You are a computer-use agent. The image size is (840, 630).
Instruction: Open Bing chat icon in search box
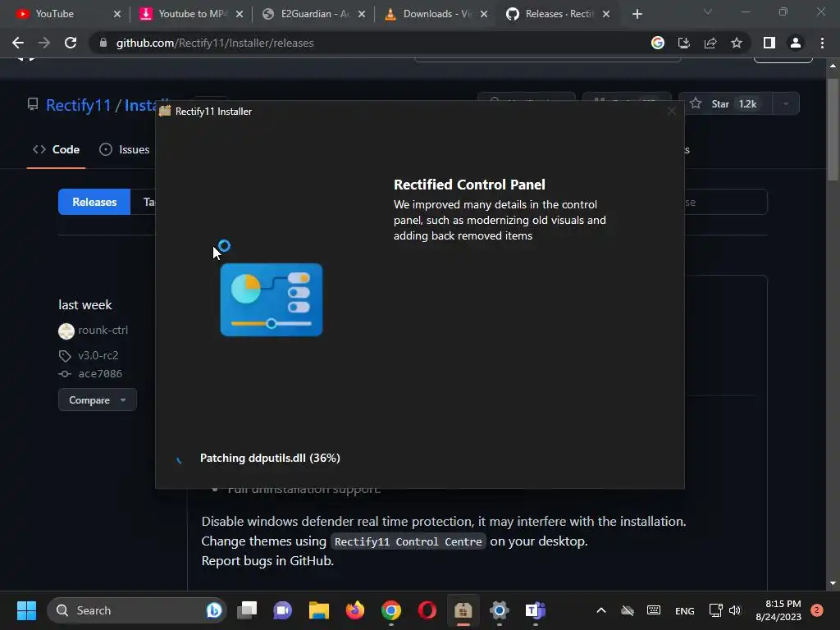pyautogui.click(x=214, y=610)
